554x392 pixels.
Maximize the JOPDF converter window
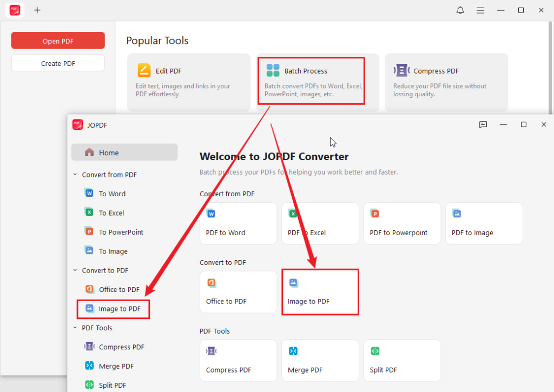point(524,124)
